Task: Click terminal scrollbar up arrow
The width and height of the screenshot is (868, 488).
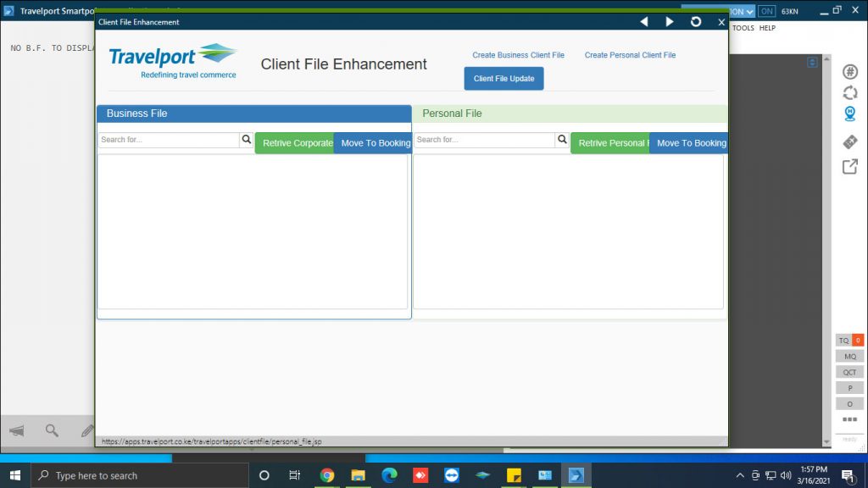Action: tap(826, 58)
